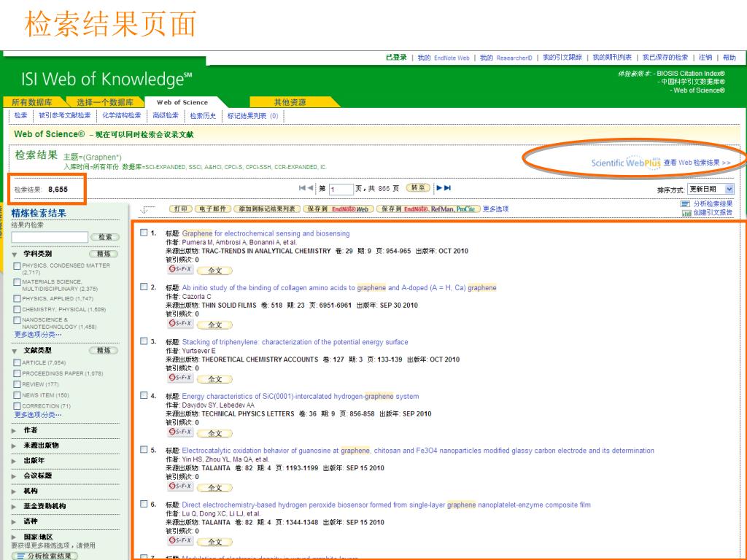747x560 pixels.
Task: Check NANOSCIENCE & NANOTECHNOLOGY category
Action: tap(18, 321)
